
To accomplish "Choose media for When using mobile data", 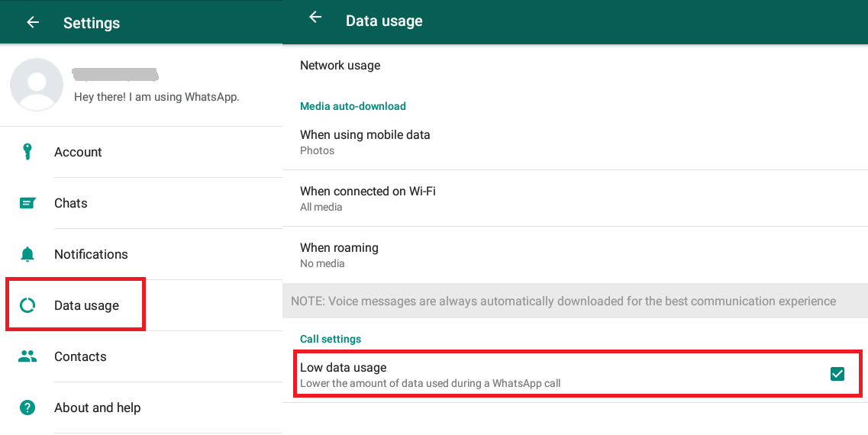I will 575,142.
